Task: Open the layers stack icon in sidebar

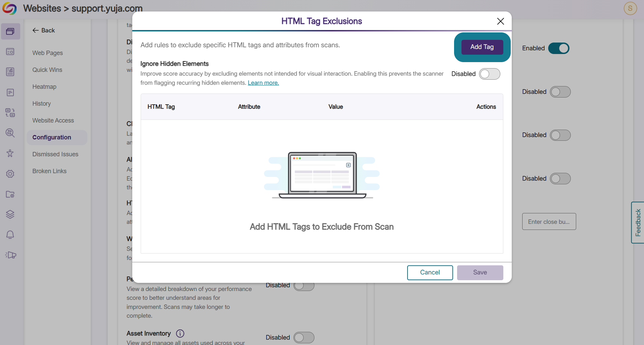Action: click(10, 214)
